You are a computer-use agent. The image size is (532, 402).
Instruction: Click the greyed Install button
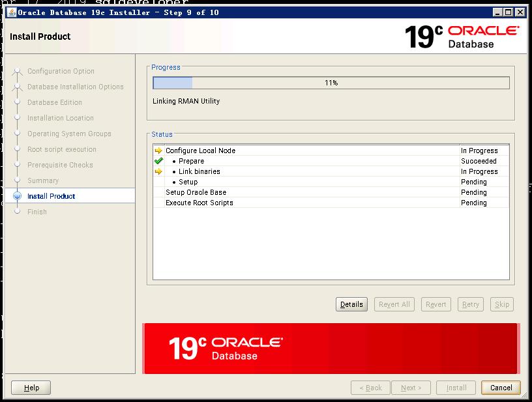(456, 388)
